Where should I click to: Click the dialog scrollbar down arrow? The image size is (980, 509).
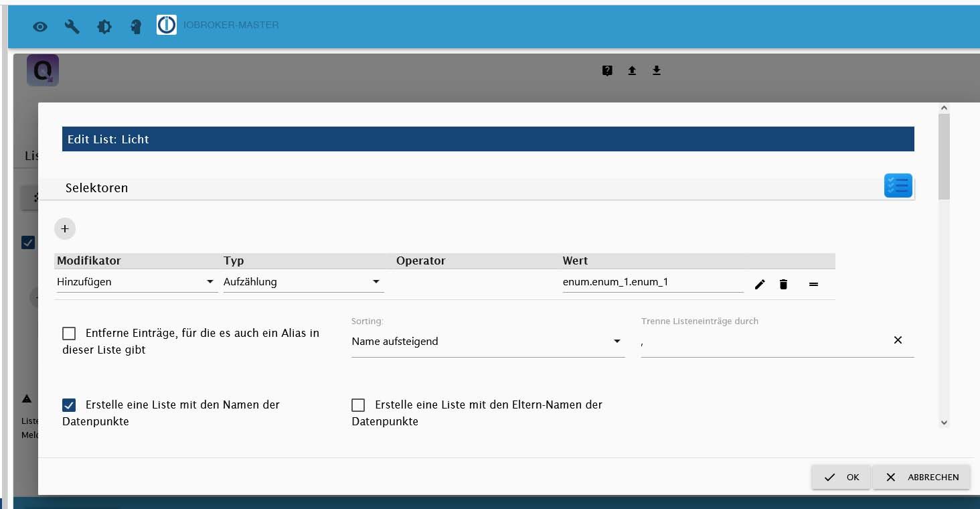pyautogui.click(x=944, y=423)
